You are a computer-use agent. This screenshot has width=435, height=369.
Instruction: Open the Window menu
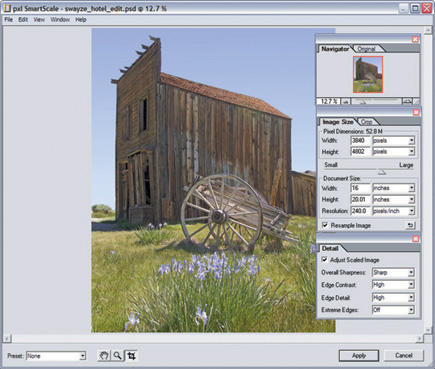pyautogui.click(x=60, y=20)
